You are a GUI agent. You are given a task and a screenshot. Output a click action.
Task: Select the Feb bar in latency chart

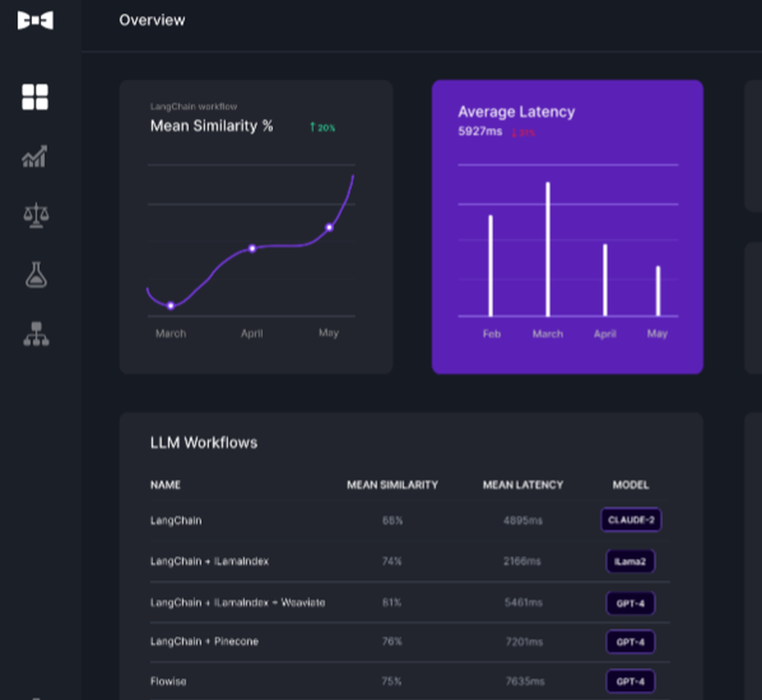(491, 266)
